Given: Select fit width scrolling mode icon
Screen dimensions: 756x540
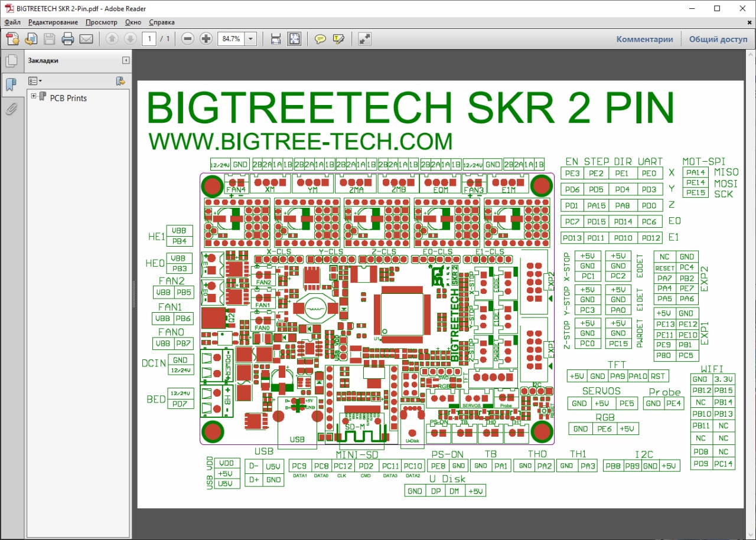Looking at the screenshot, I should [x=275, y=39].
